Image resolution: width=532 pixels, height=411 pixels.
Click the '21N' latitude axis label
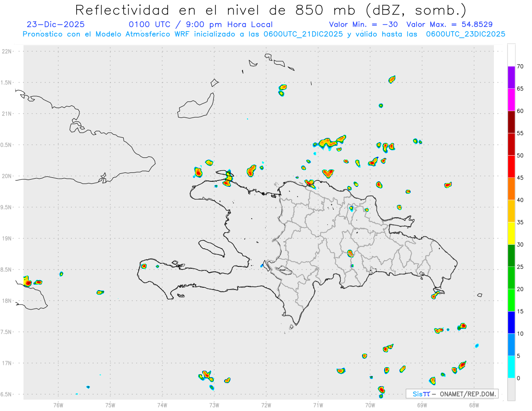[x=7, y=114]
